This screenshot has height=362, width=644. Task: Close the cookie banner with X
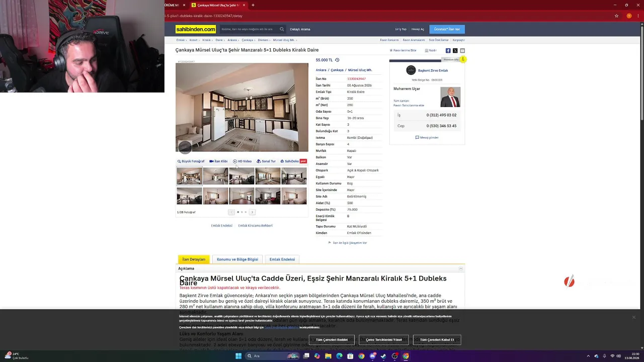[x=634, y=317]
